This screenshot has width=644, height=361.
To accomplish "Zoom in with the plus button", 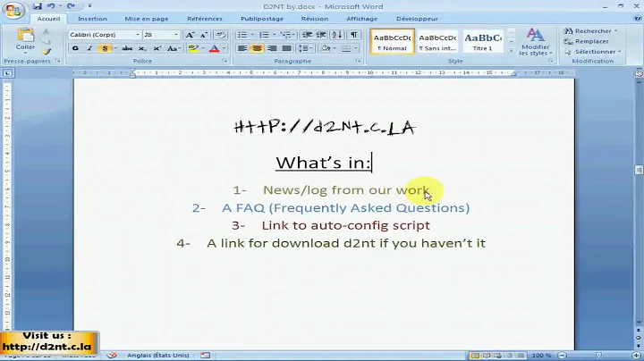I will [x=636, y=356].
